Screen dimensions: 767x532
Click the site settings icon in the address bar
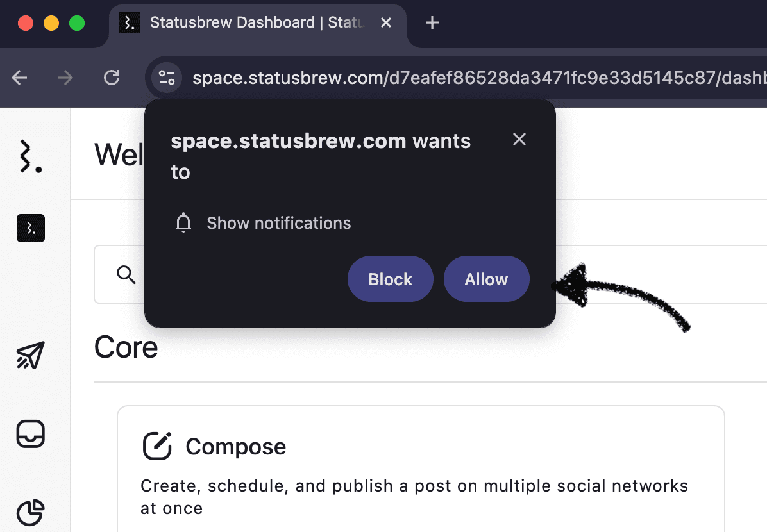166,78
